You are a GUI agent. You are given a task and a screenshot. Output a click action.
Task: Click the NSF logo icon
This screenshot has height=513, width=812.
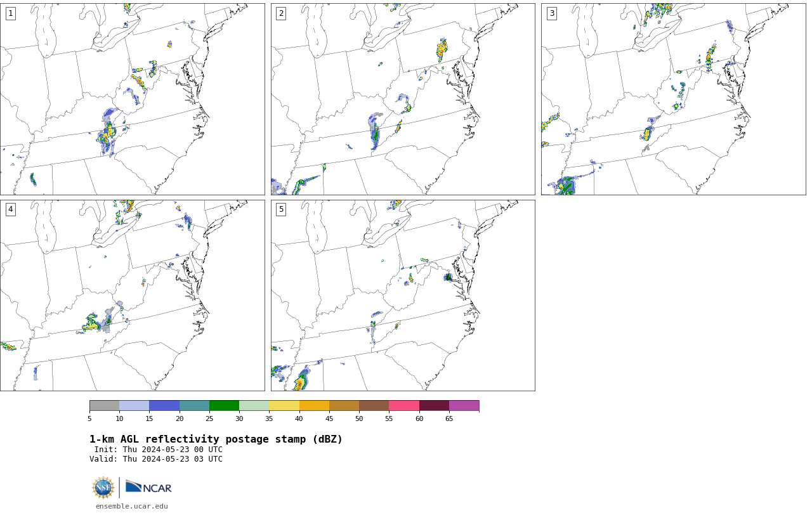[103, 488]
